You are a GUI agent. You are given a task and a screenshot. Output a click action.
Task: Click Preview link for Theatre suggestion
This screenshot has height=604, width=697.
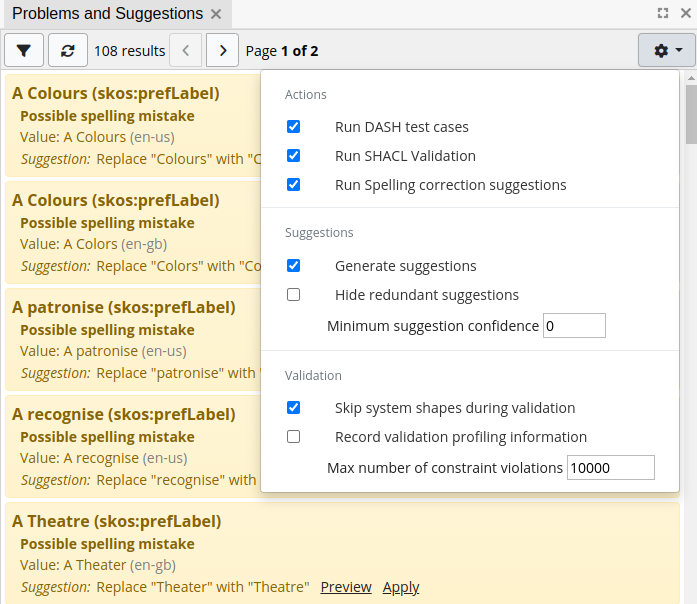(x=346, y=587)
